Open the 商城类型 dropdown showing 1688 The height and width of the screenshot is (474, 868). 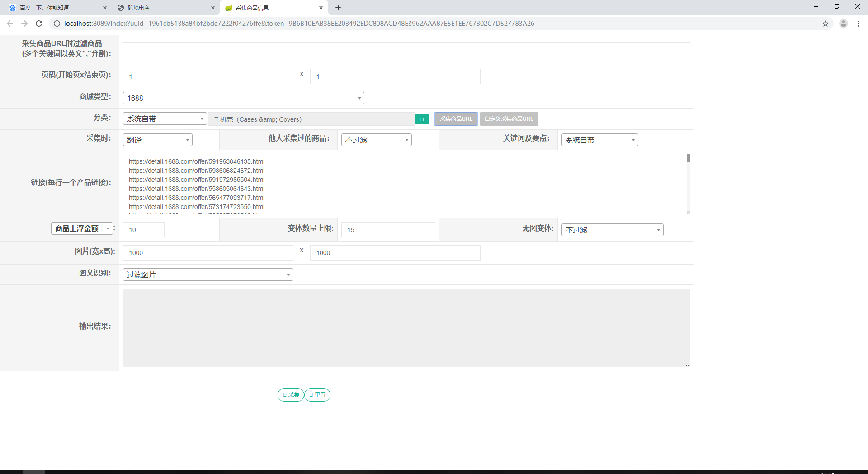coord(243,98)
